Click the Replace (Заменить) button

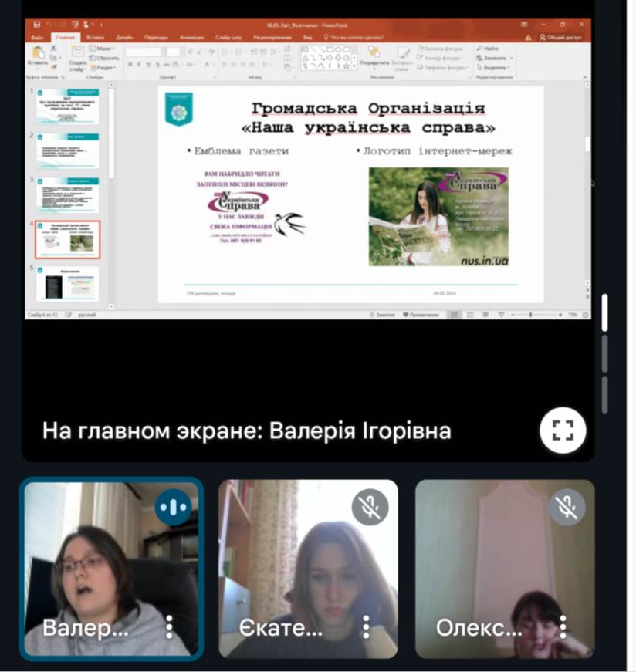tap(492, 58)
